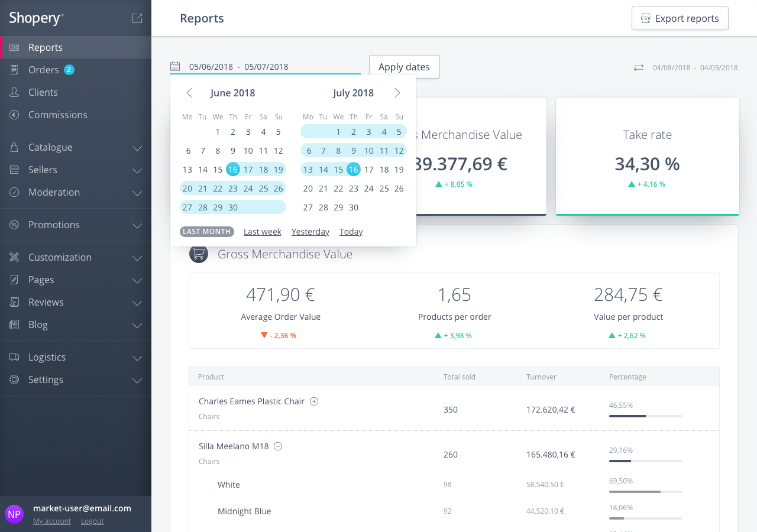Go to previous month in calendar

189,93
